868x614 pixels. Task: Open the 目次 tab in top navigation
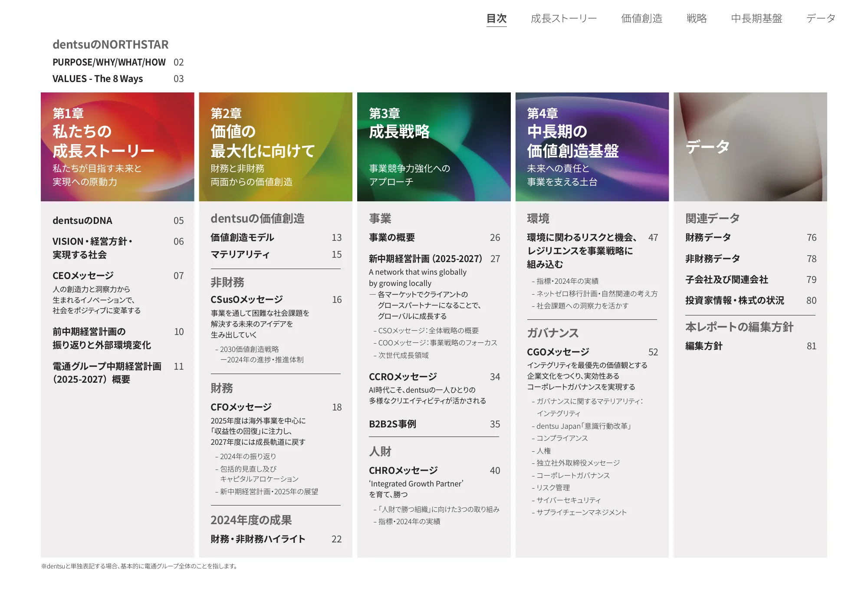click(496, 18)
